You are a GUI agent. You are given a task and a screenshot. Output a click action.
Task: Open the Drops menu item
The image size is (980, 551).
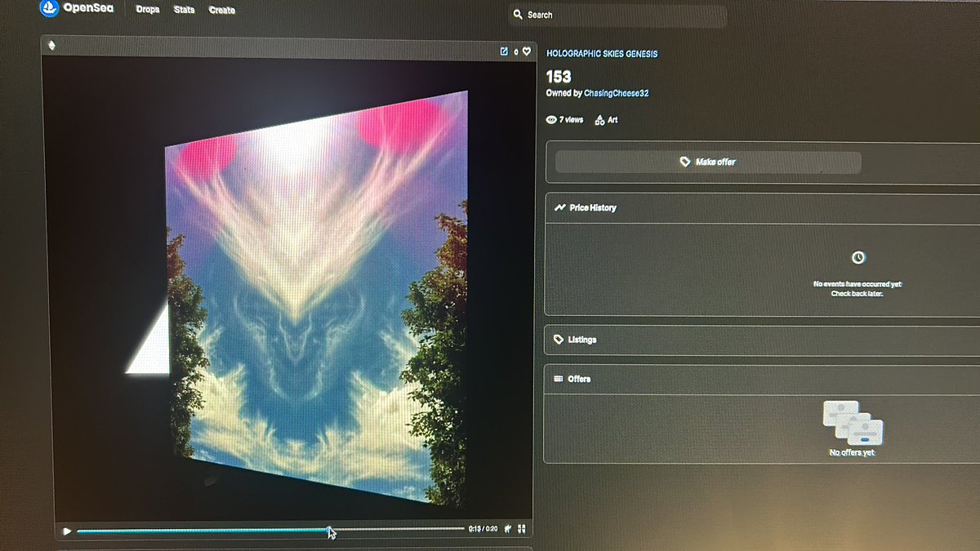[x=148, y=10]
